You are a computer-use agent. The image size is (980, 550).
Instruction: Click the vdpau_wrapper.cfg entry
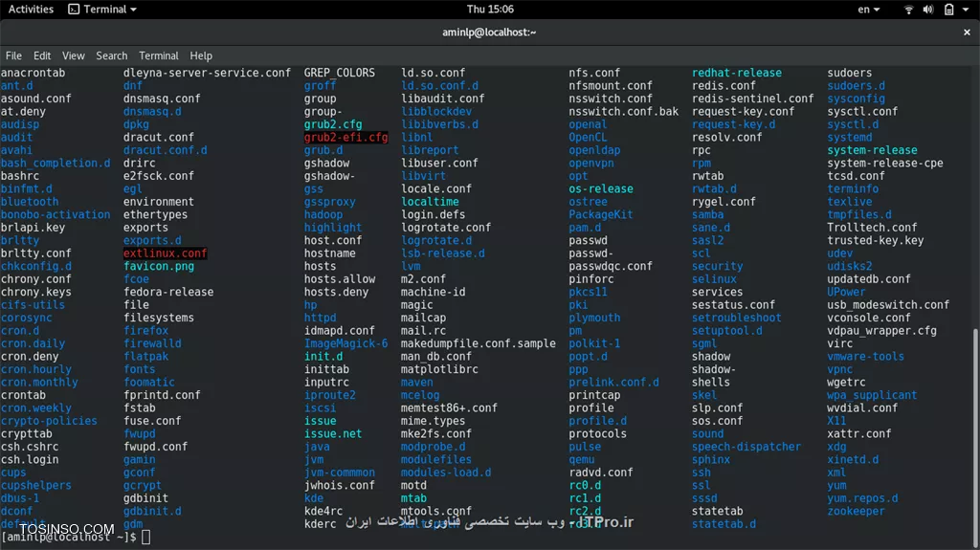(881, 331)
